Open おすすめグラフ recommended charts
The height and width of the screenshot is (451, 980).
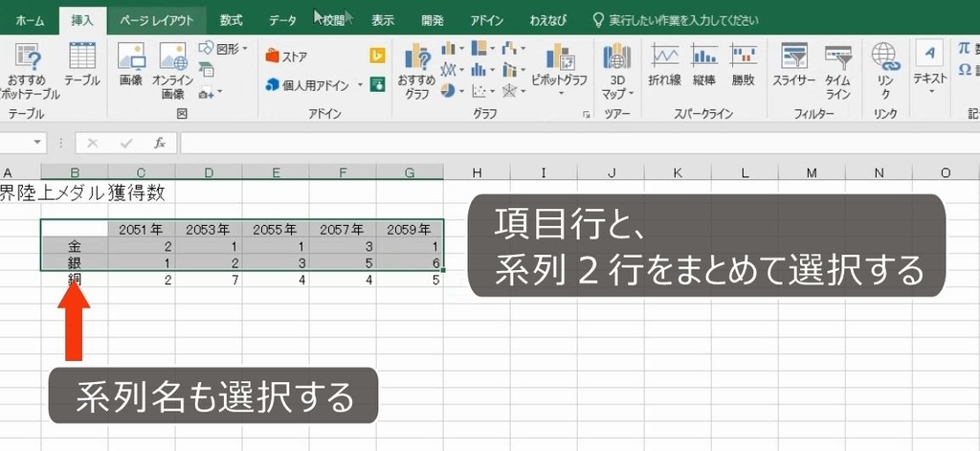(x=417, y=72)
